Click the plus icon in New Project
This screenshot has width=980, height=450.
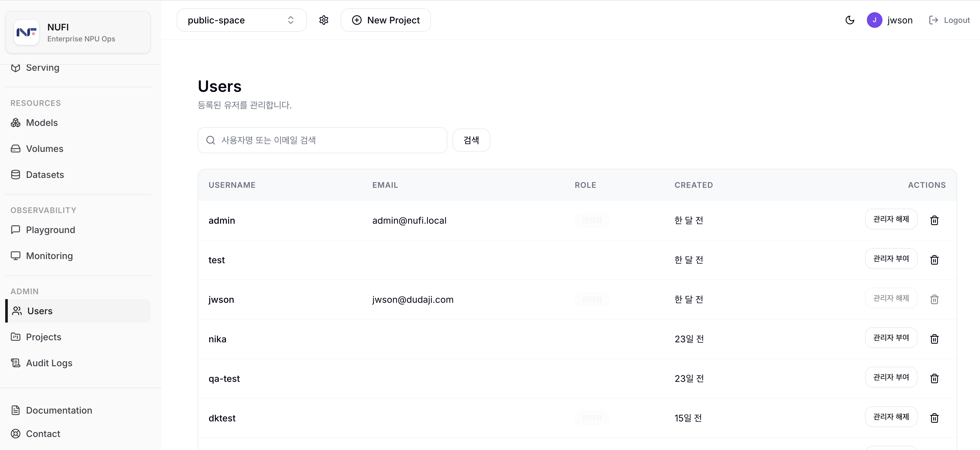click(357, 20)
